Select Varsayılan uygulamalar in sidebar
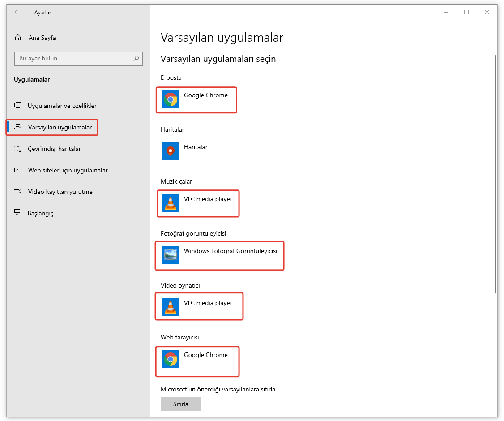504x421 pixels. point(60,127)
